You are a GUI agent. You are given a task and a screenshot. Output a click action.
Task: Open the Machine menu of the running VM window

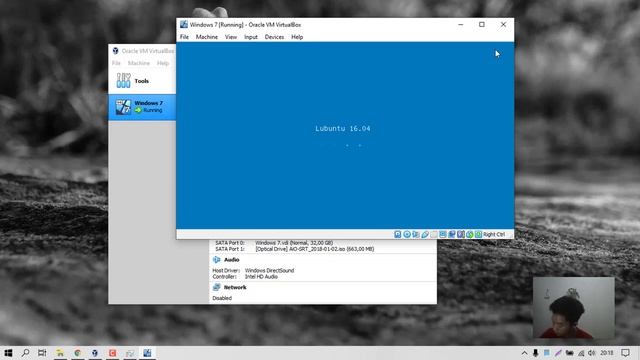(x=207, y=37)
